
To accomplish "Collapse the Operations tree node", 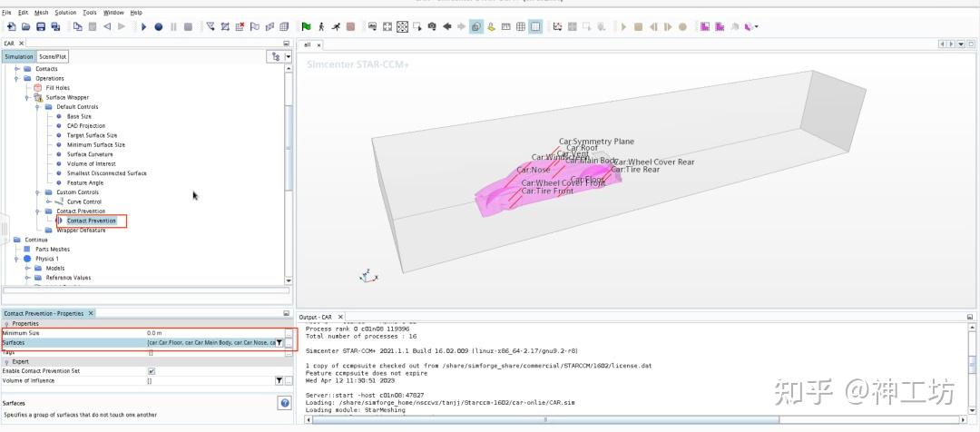I will pyautogui.click(x=17, y=79).
